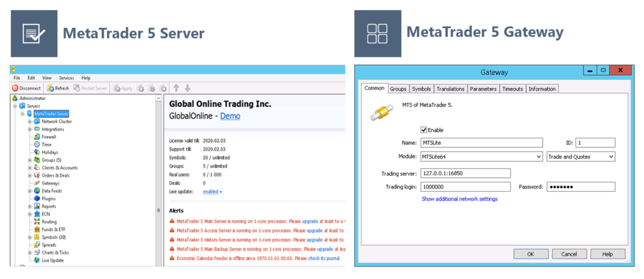Image resolution: width=644 pixels, height=279 pixels.
Task: Open the Time node clock icon
Action: [37, 145]
